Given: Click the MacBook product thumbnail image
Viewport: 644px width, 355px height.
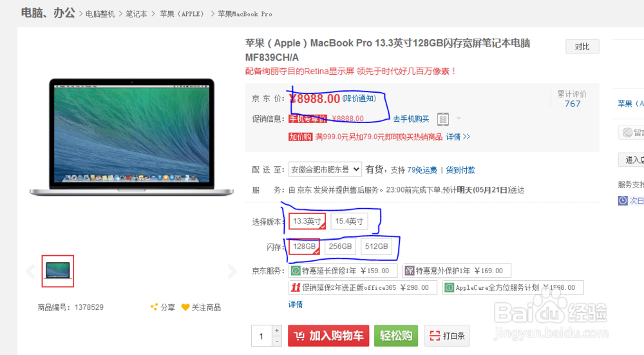Looking at the screenshot, I should click(58, 271).
